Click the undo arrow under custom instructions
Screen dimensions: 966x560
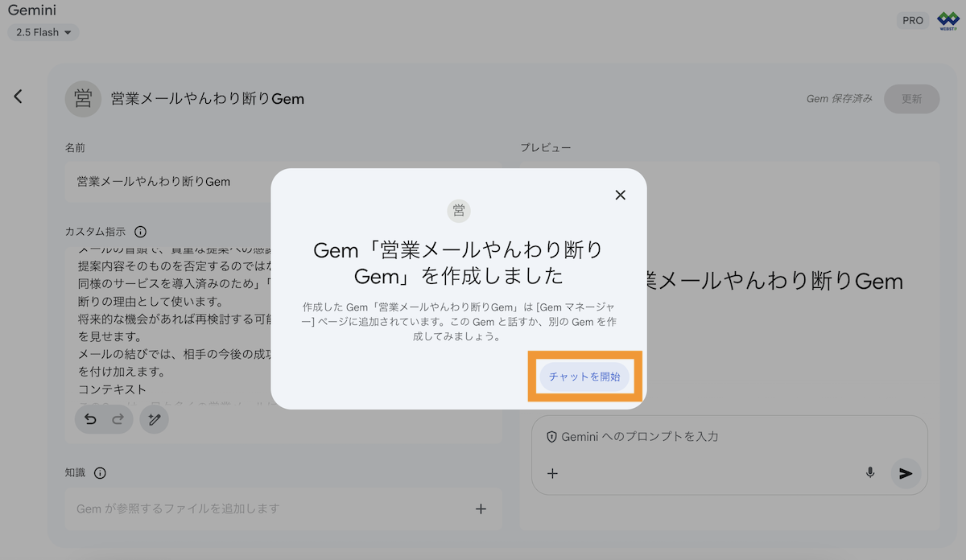point(90,419)
